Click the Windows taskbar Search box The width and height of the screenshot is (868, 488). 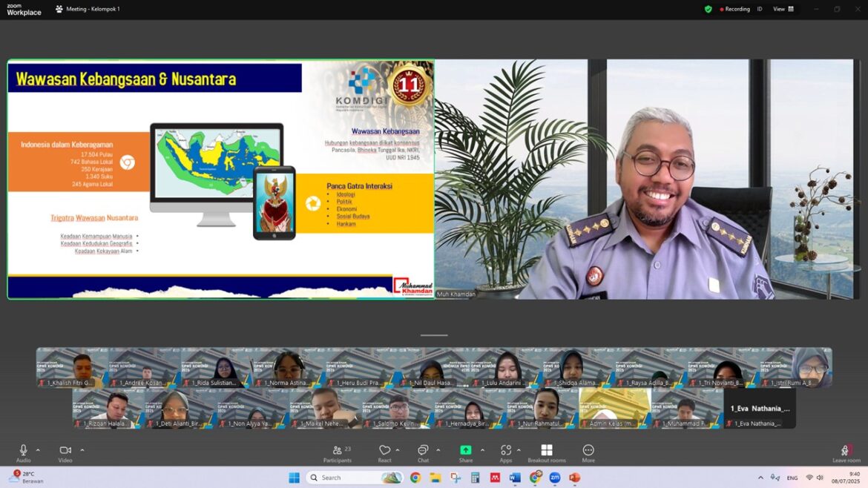[x=355, y=478]
